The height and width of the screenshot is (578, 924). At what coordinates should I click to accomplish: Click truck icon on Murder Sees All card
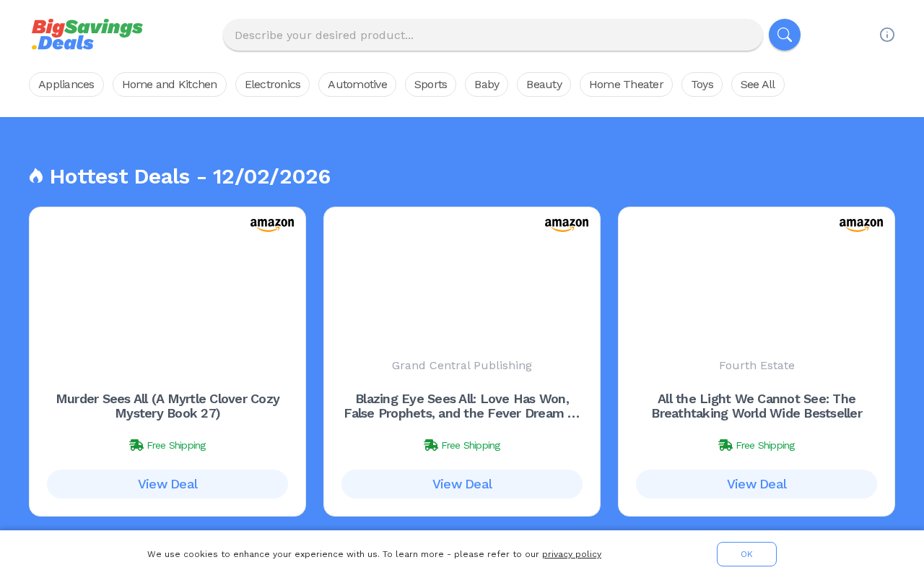click(x=136, y=445)
